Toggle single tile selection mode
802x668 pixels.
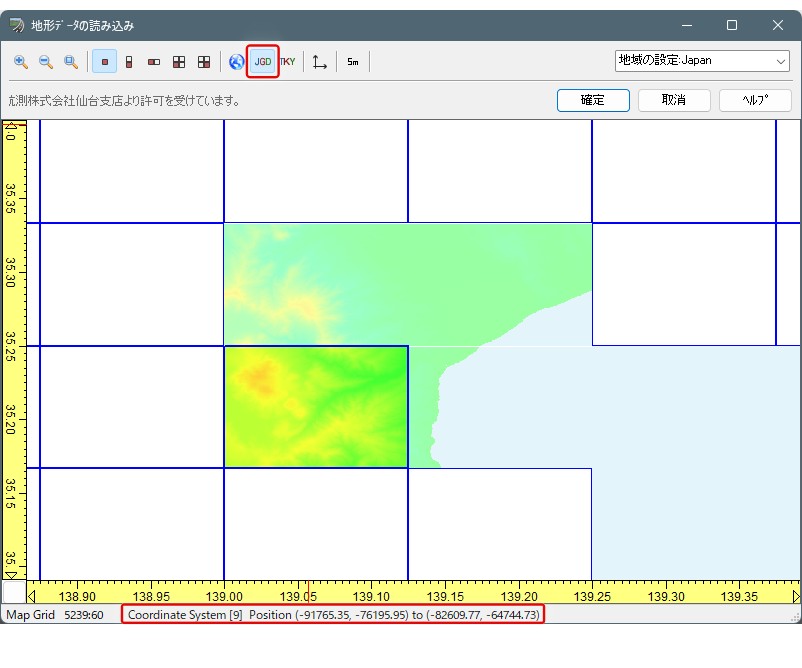pos(104,62)
